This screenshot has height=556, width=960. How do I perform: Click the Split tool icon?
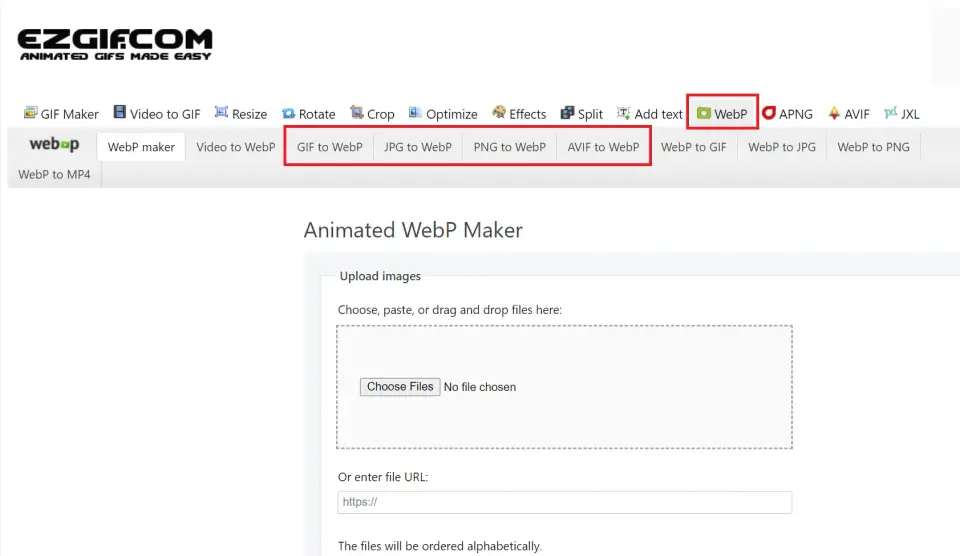pyautogui.click(x=568, y=113)
